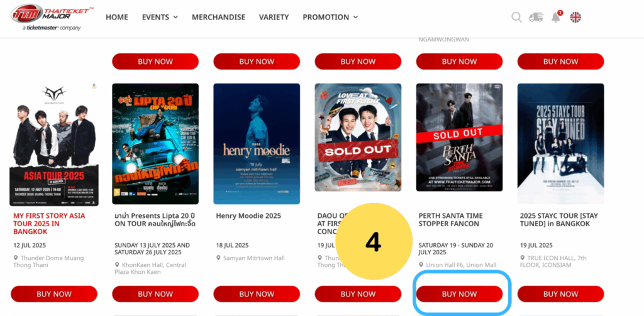Go to the HOME page

[x=117, y=17]
